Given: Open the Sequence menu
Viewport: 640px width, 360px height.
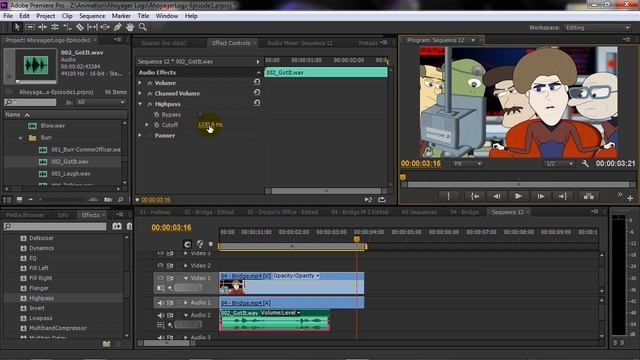Looking at the screenshot, I should coord(92,16).
